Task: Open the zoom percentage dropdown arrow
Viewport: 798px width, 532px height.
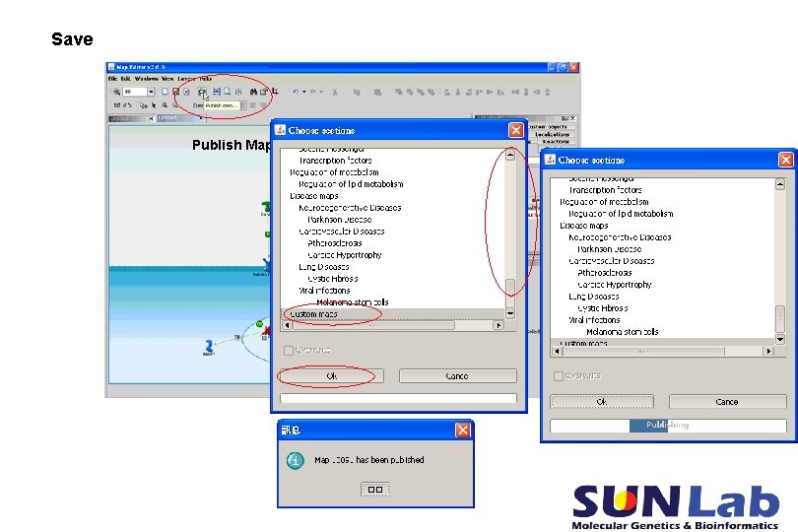Action: tap(151, 92)
